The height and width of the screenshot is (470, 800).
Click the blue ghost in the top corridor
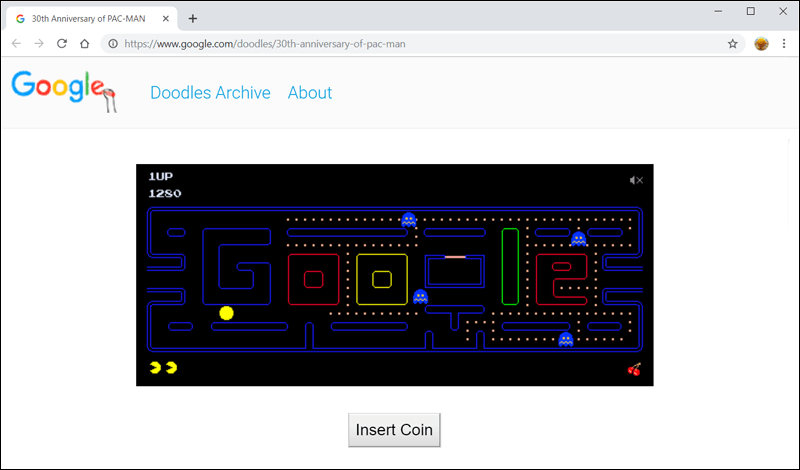tap(409, 220)
